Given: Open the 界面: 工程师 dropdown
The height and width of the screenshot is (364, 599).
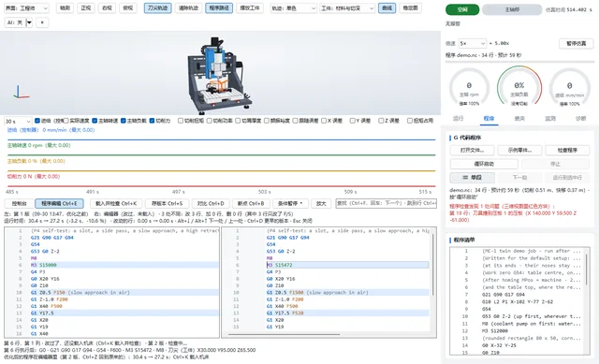Looking at the screenshot, I should click(27, 8).
